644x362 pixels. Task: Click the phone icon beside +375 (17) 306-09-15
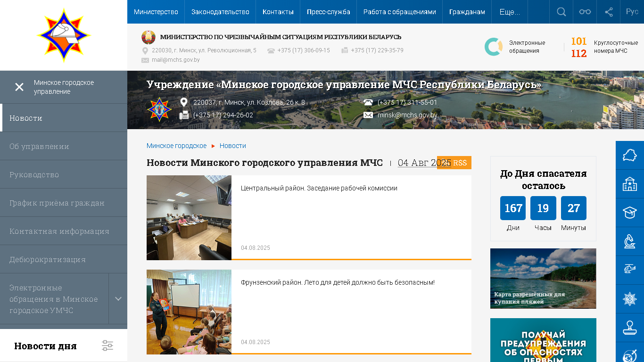[x=271, y=50]
